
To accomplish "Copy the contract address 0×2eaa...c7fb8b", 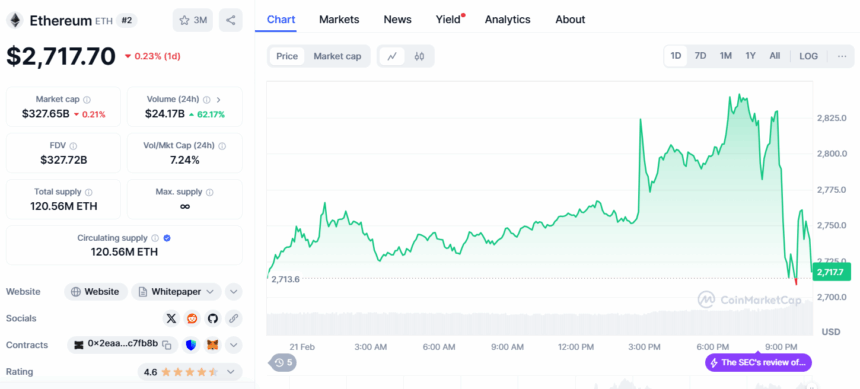I will [x=167, y=345].
